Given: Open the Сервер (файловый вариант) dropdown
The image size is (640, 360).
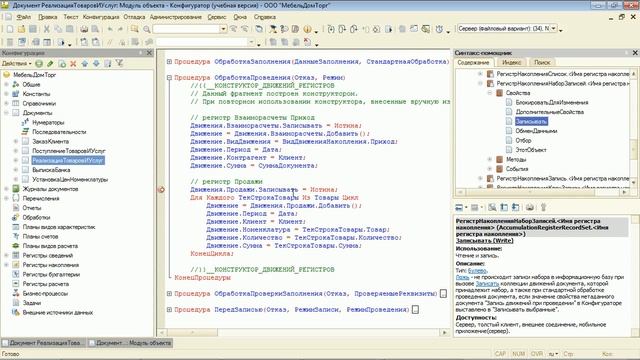Looking at the screenshot, I should pos(554,29).
